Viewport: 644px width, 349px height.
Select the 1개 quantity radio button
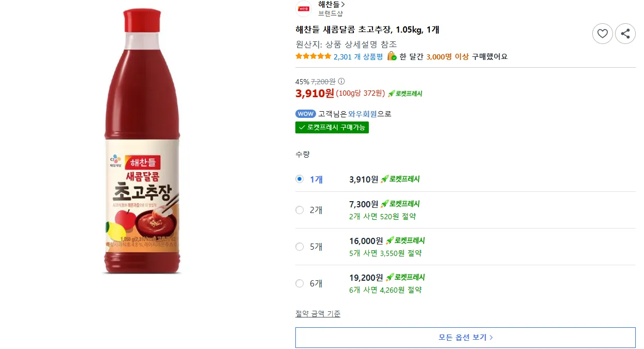pos(299,179)
